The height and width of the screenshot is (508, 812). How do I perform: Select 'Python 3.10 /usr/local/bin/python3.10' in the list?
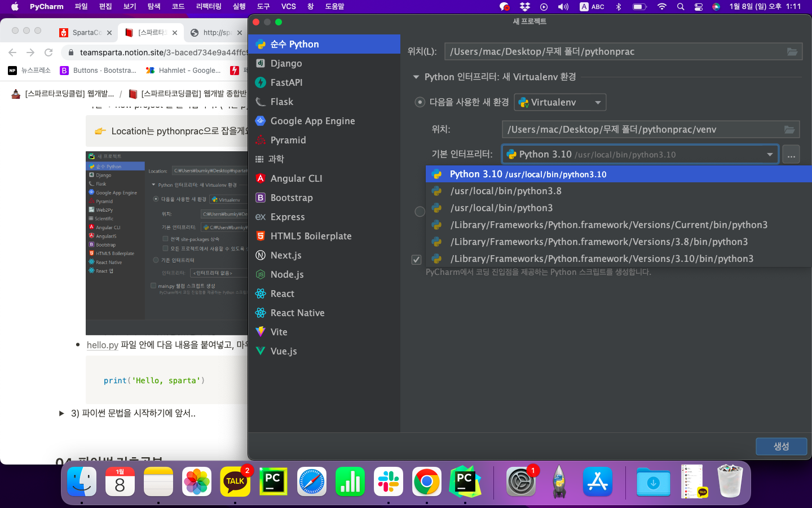(619, 174)
